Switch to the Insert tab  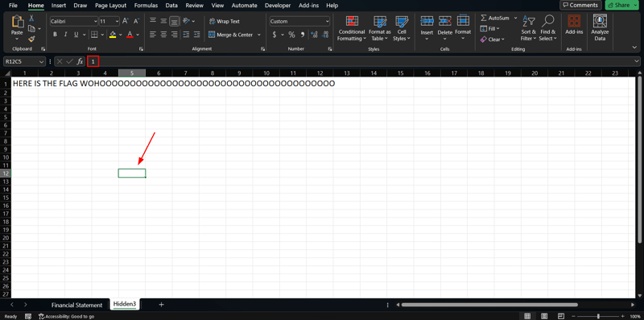pos(58,6)
